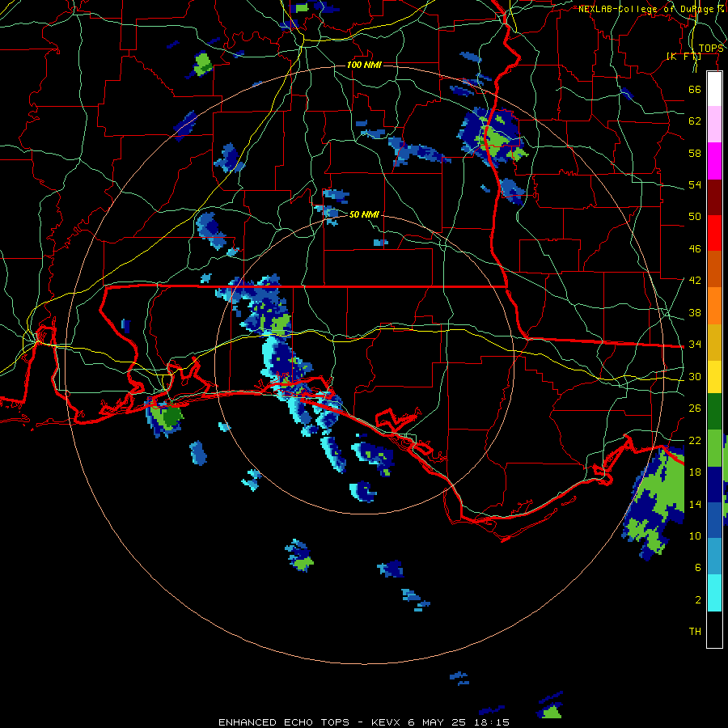Click the "[K FT]" units label
This screenshot has width=728, height=728.
(x=684, y=57)
